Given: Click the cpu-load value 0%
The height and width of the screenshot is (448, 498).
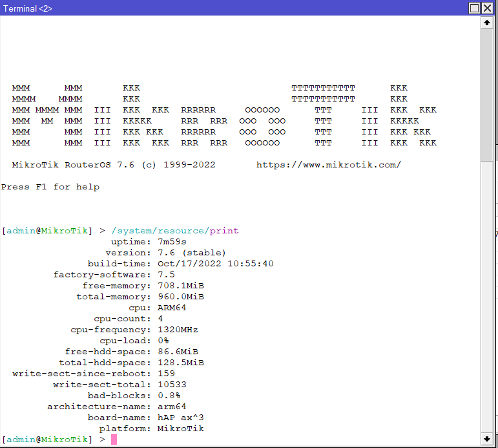Looking at the screenshot, I should click(x=163, y=341).
